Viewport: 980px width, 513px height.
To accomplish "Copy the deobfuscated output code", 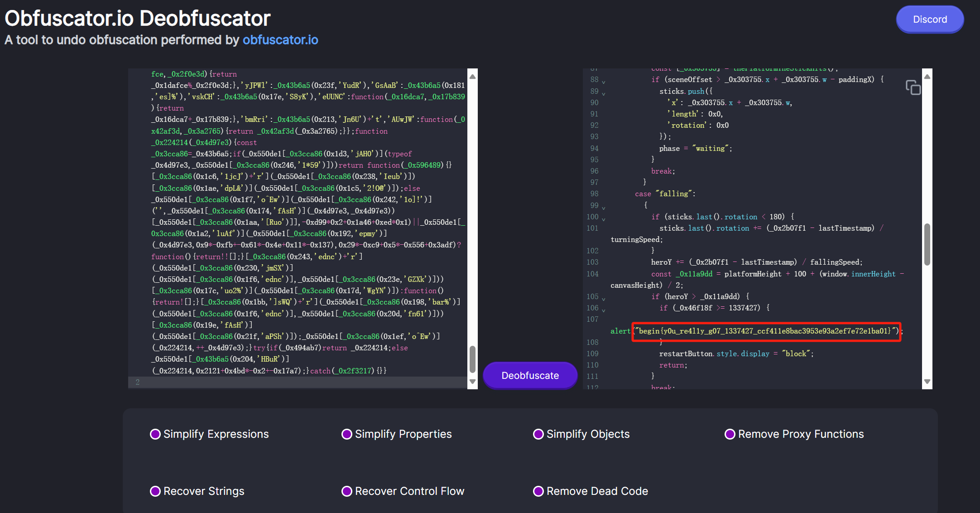I will pos(913,87).
